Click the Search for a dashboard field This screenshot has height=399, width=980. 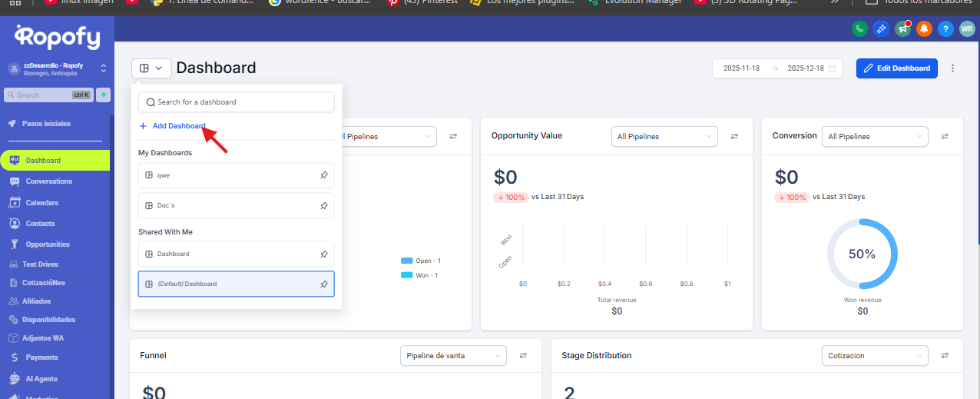coord(237,101)
